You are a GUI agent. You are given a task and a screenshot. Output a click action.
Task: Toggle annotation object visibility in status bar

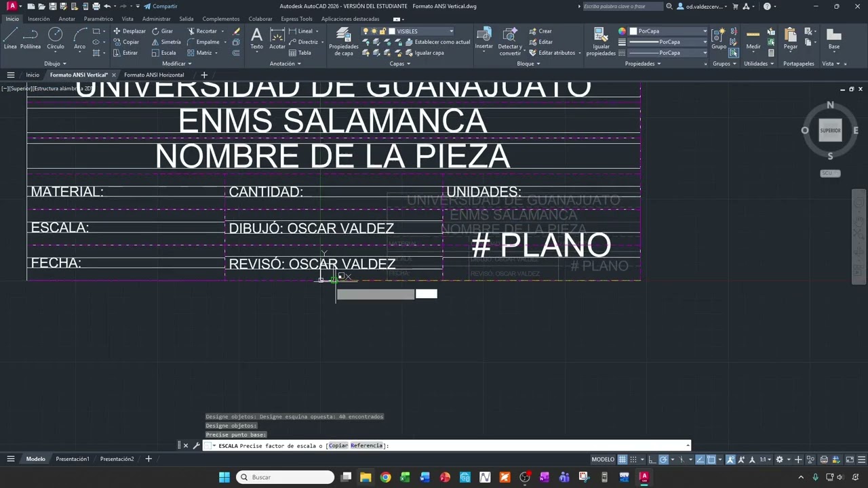(x=730, y=460)
